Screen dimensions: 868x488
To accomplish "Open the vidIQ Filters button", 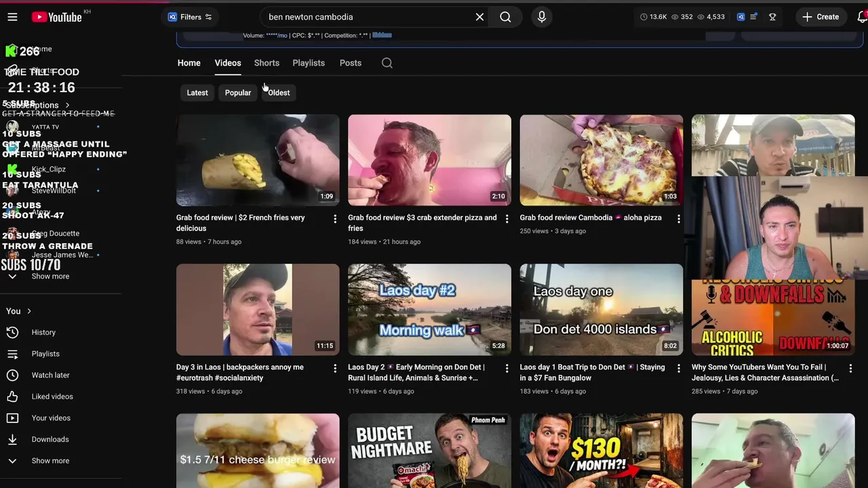I will click(190, 17).
